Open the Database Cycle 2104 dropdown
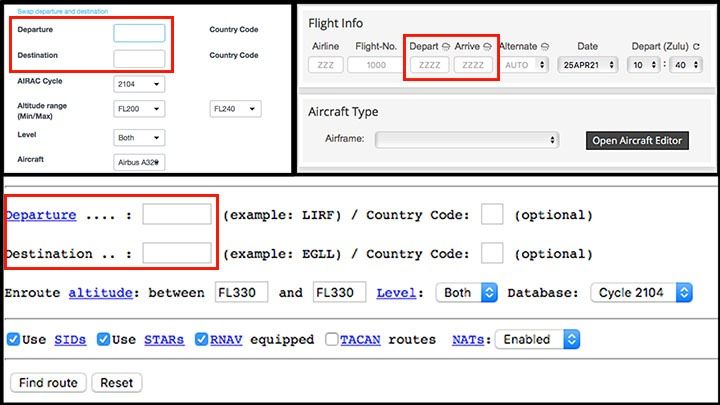The image size is (720, 405). pyautogui.click(x=641, y=293)
